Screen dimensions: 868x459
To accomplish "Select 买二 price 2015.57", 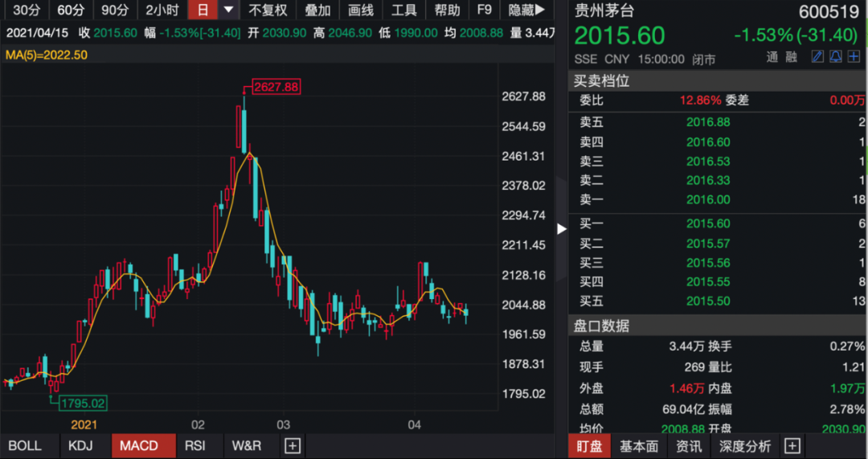I will tap(708, 244).
